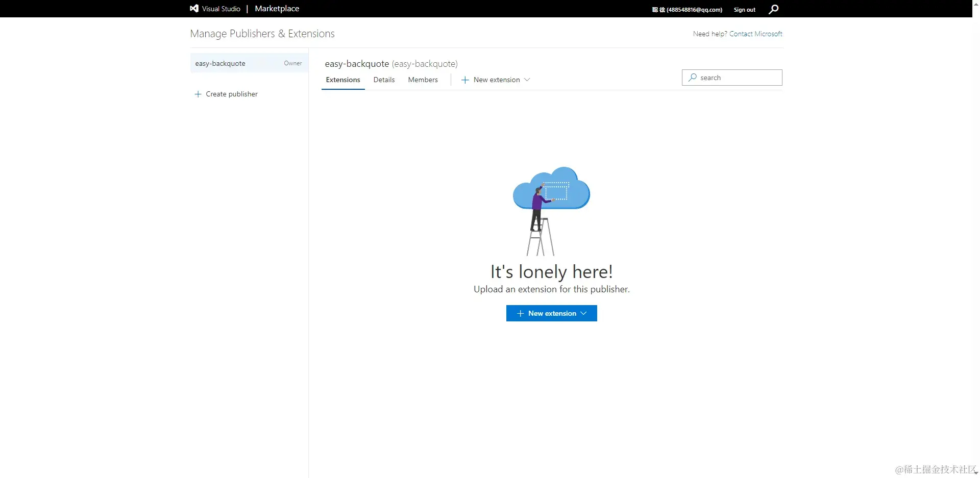Focus the search input field
Image resolution: width=980 pixels, height=478 pixels.
point(732,78)
